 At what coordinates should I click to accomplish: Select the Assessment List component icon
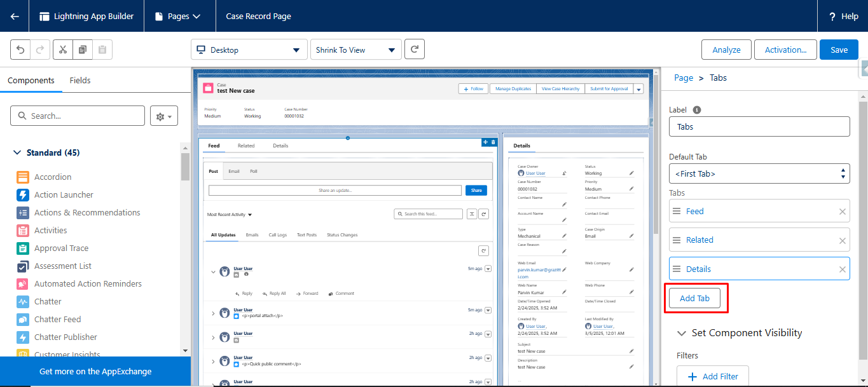pos(23,266)
